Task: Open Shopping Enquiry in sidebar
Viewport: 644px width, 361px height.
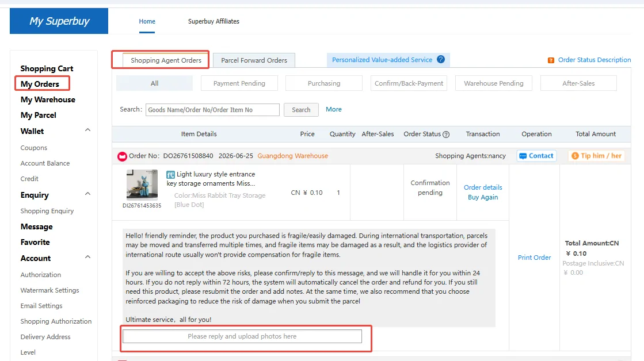Action: [47, 211]
